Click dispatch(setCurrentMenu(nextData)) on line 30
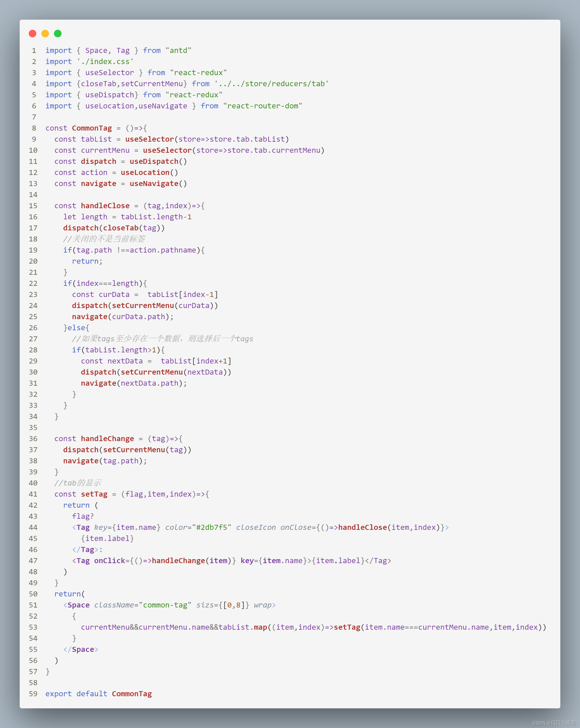The image size is (580, 728). 156,372
